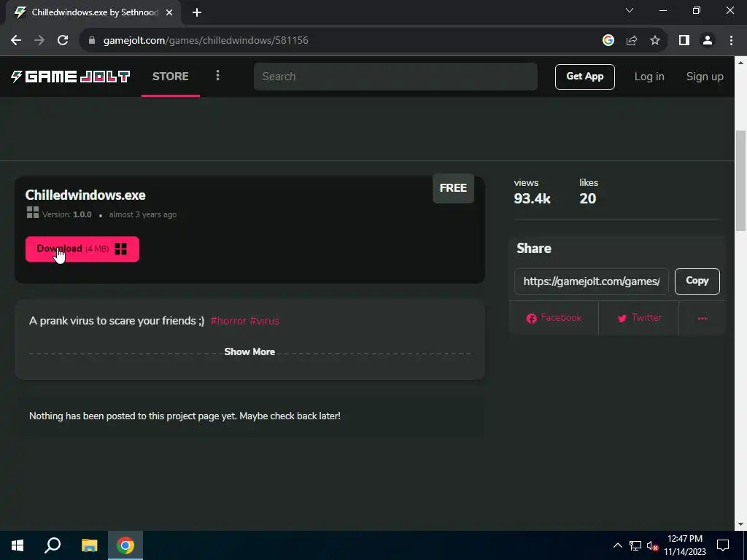The image size is (747, 560).
Task: Click the Get App button
Action: pyautogui.click(x=584, y=77)
